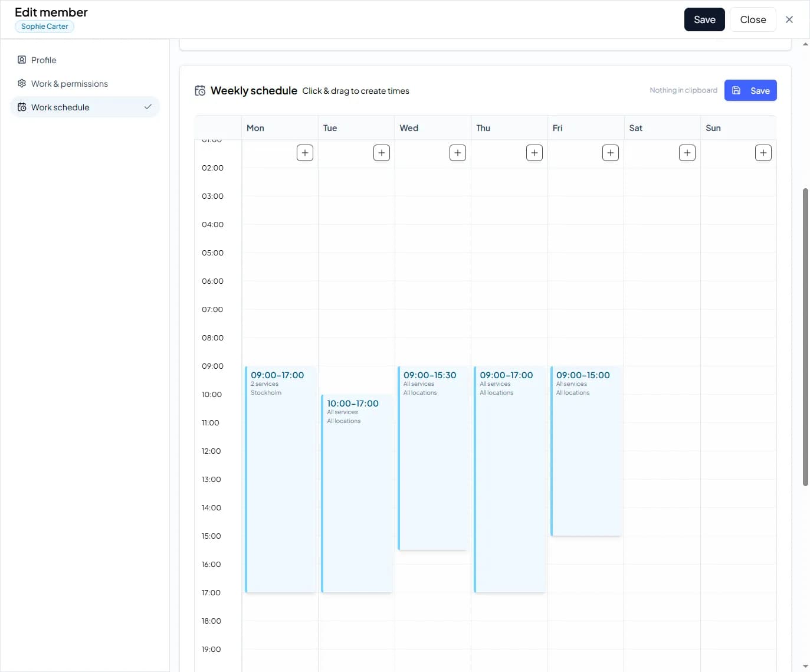Click the person icon next to Profile
The height and width of the screenshot is (672, 810).
tap(21, 60)
